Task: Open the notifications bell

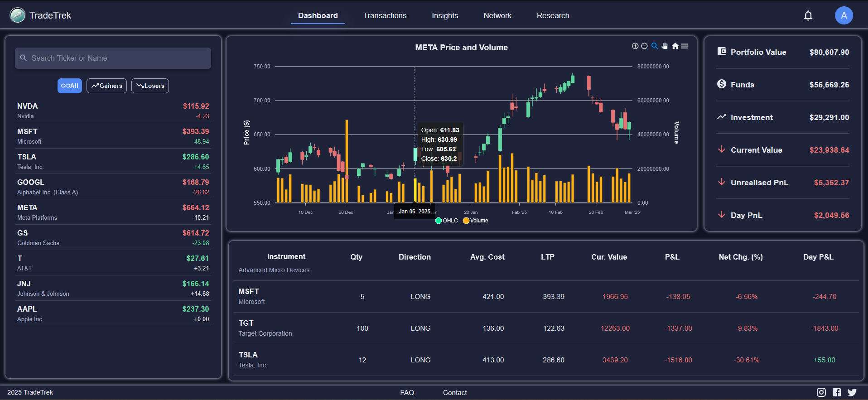Action: [x=808, y=16]
